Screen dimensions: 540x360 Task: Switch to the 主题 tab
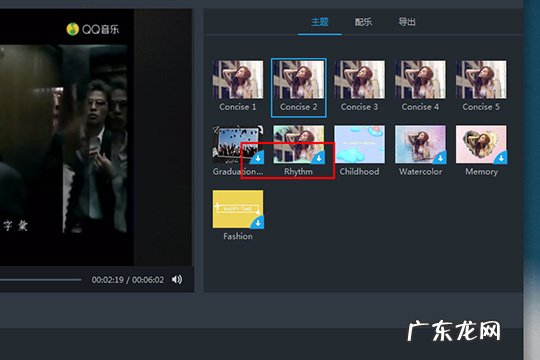click(320, 22)
